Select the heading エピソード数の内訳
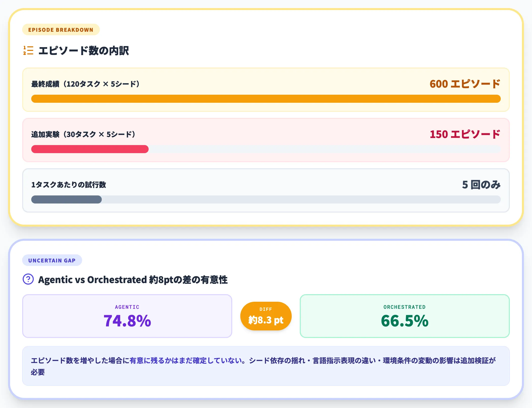Image resolution: width=532 pixels, height=408 pixels. click(x=84, y=51)
